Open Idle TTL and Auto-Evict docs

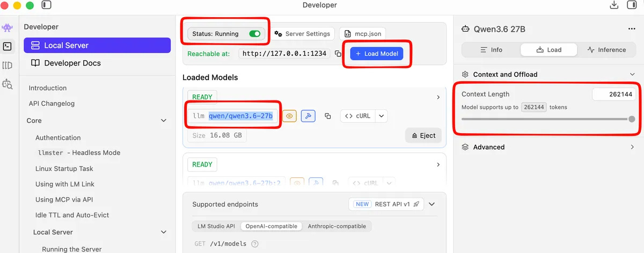pos(72,215)
